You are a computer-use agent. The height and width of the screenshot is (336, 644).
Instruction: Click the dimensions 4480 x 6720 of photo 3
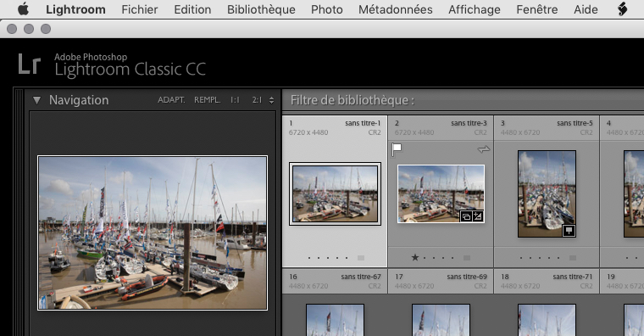pos(520,132)
